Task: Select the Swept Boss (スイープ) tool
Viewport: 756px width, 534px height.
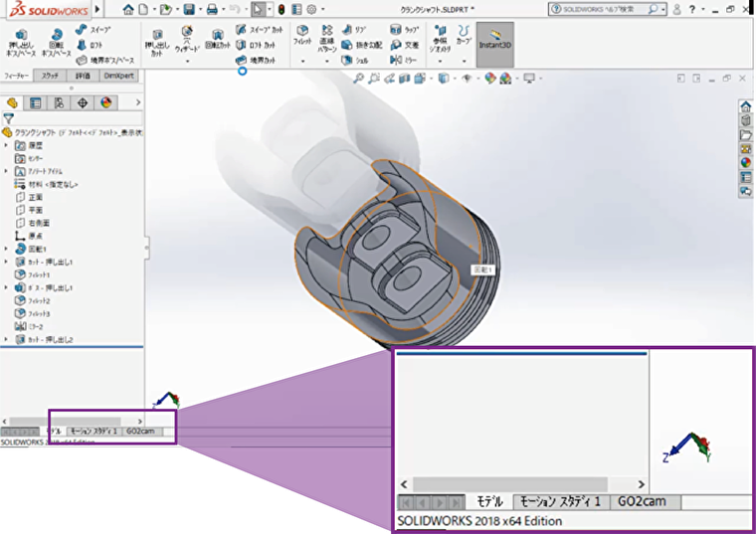Action: tap(94, 30)
